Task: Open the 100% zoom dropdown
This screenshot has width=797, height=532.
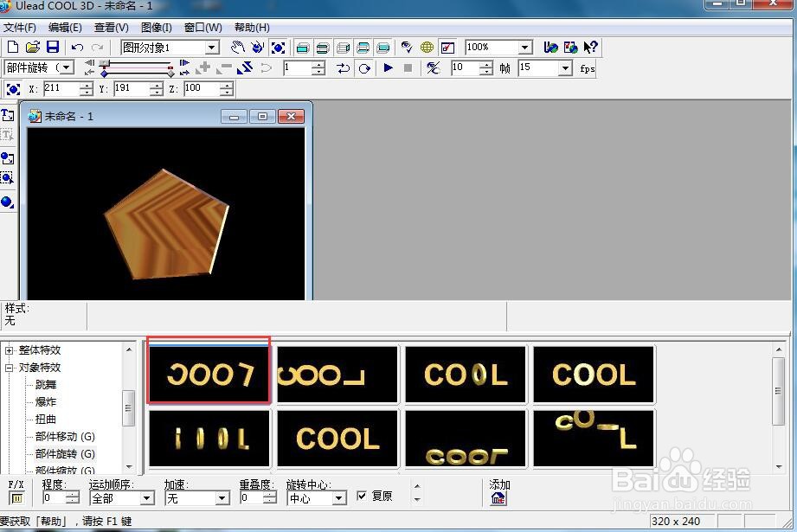Action: pos(525,48)
